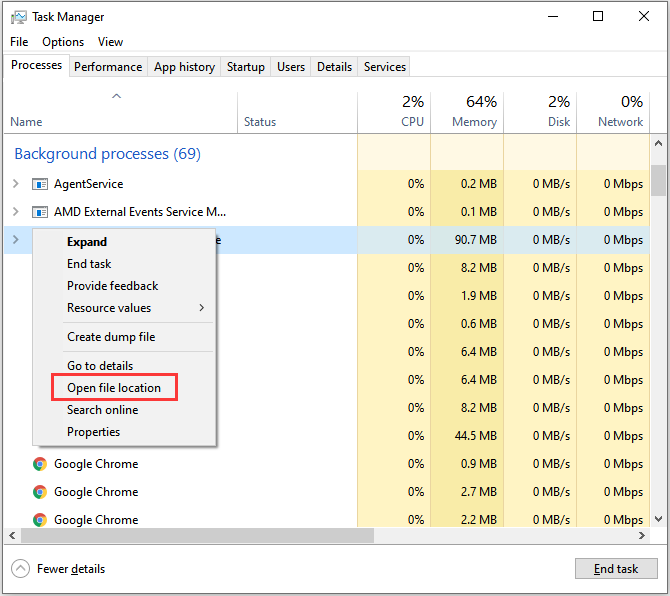This screenshot has height=596, width=670.
Task: Switch to the Performance tab
Action: tap(108, 67)
